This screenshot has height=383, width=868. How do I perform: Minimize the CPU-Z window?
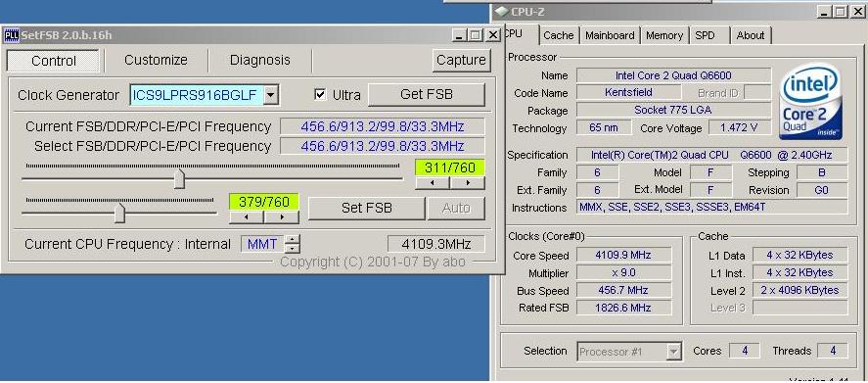[825, 12]
